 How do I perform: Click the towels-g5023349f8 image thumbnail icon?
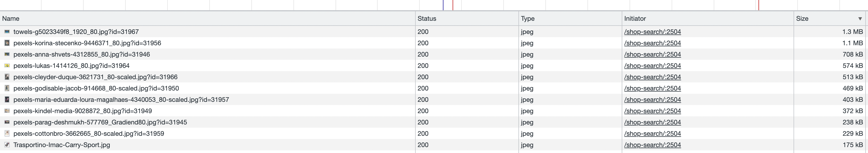7,32
